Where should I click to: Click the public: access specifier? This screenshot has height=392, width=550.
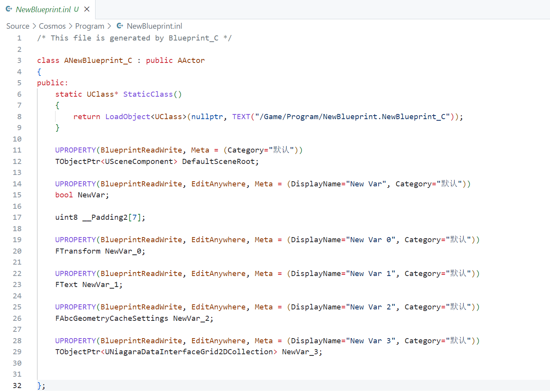coord(53,83)
